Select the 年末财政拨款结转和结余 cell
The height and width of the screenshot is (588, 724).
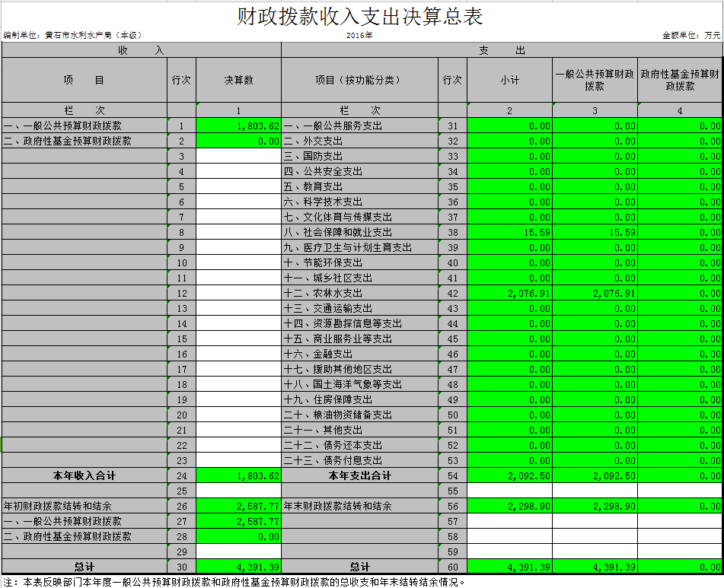coord(359,507)
